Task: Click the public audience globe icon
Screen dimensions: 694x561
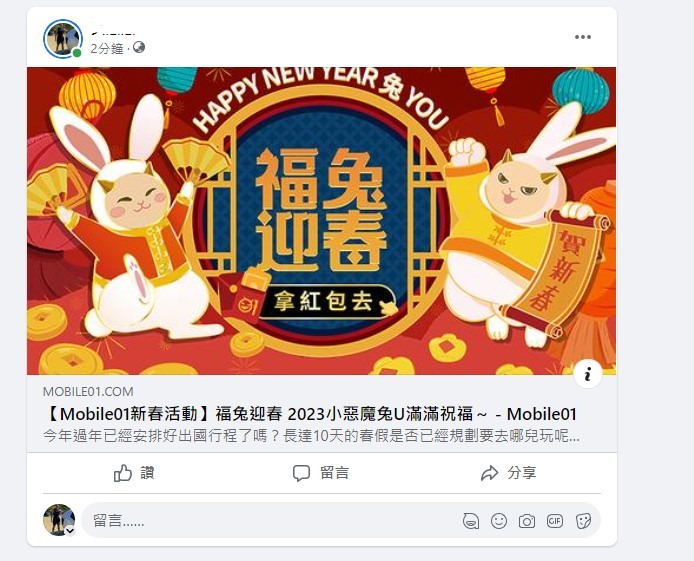Action: (x=139, y=47)
